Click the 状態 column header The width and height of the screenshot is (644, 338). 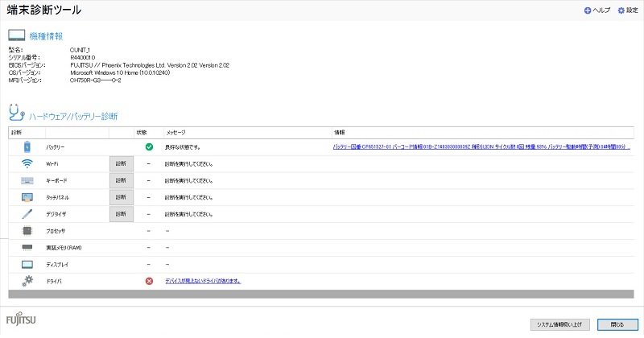[x=142, y=133]
